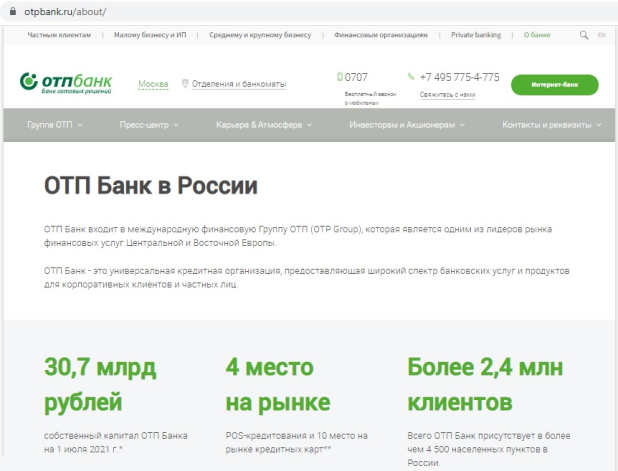
Task: Expand the Пресс-центр menu
Action: [149, 125]
